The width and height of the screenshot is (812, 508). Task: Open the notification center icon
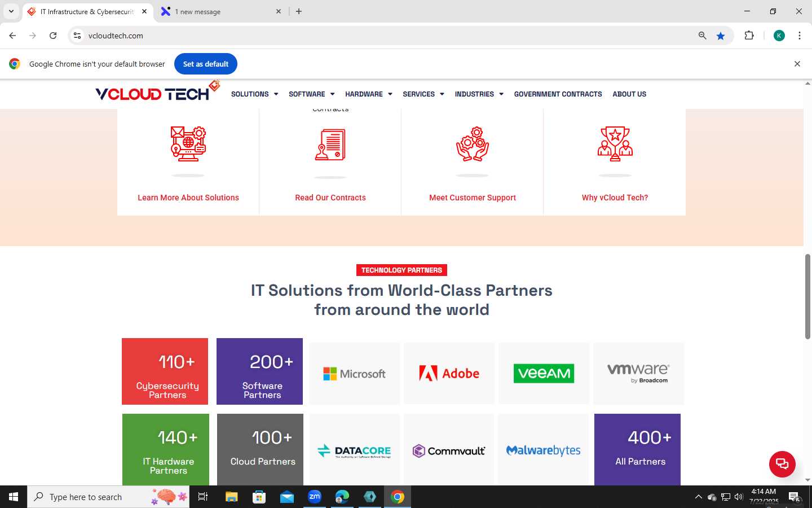(x=795, y=497)
